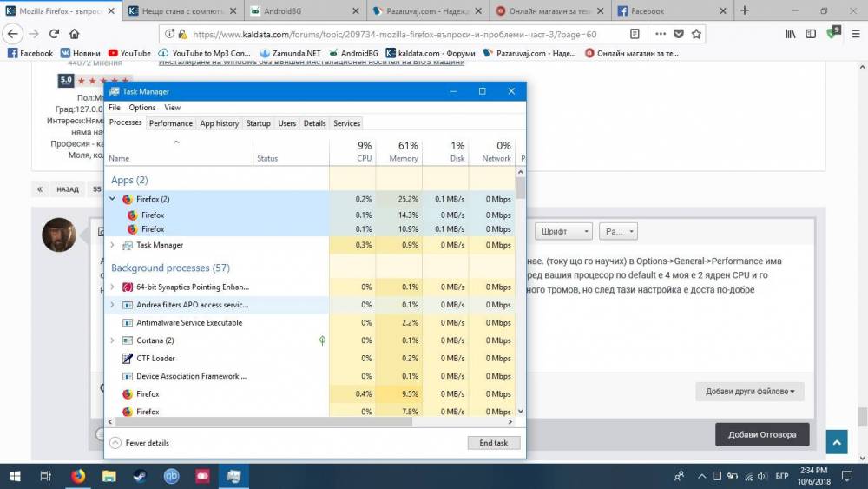The image size is (868, 489).
Task: Open the Firefox hamburger menu
Action: pos(855,34)
